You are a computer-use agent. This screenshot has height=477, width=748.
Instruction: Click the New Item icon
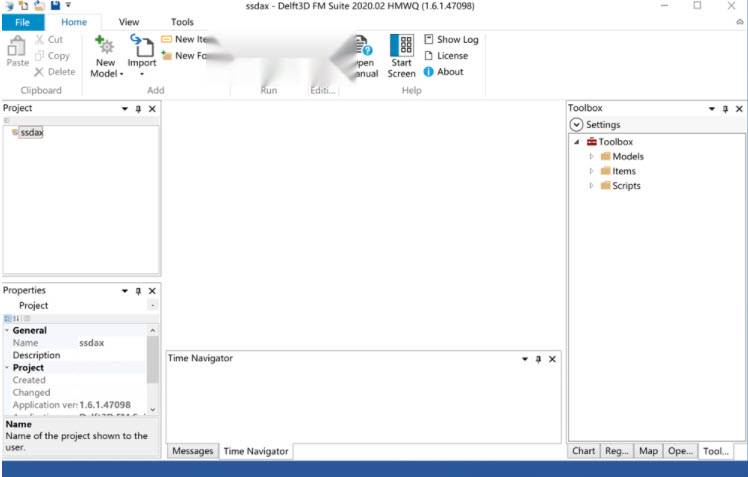pyautogui.click(x=166, y=39)
